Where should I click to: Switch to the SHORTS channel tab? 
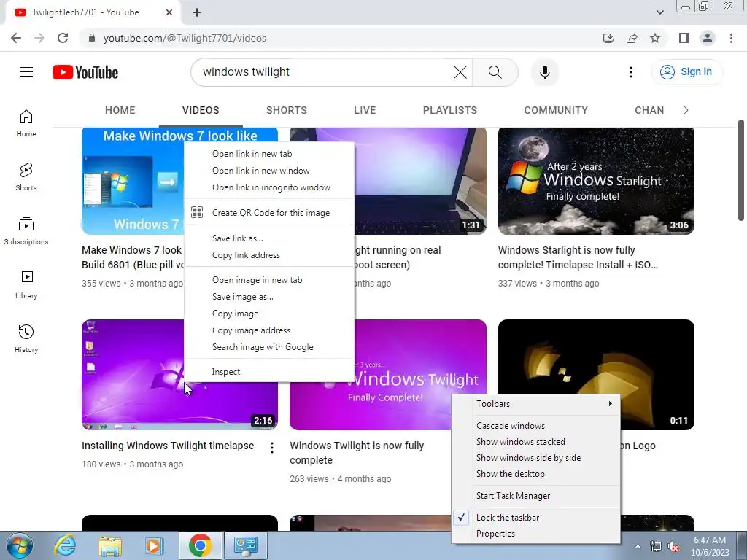(286, 111)
